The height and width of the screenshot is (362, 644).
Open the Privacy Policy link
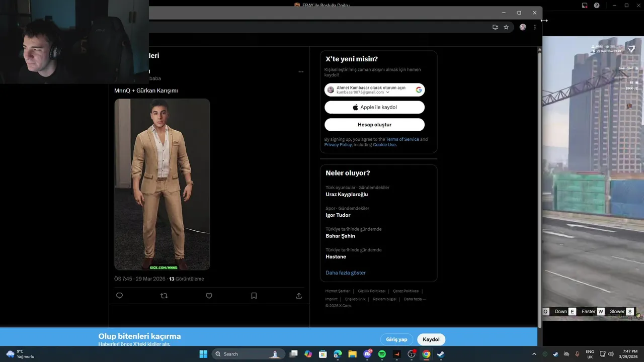click(x=338, y=145)
